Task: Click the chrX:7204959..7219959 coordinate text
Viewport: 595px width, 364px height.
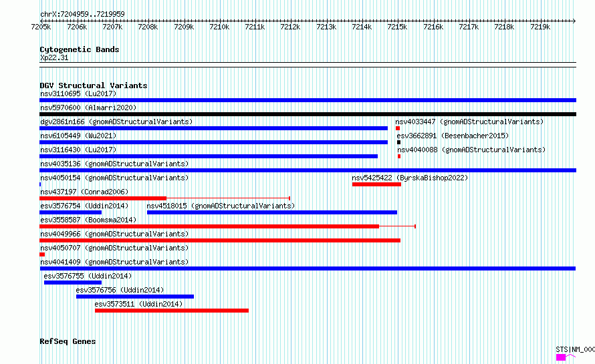Action: [82, 14]
